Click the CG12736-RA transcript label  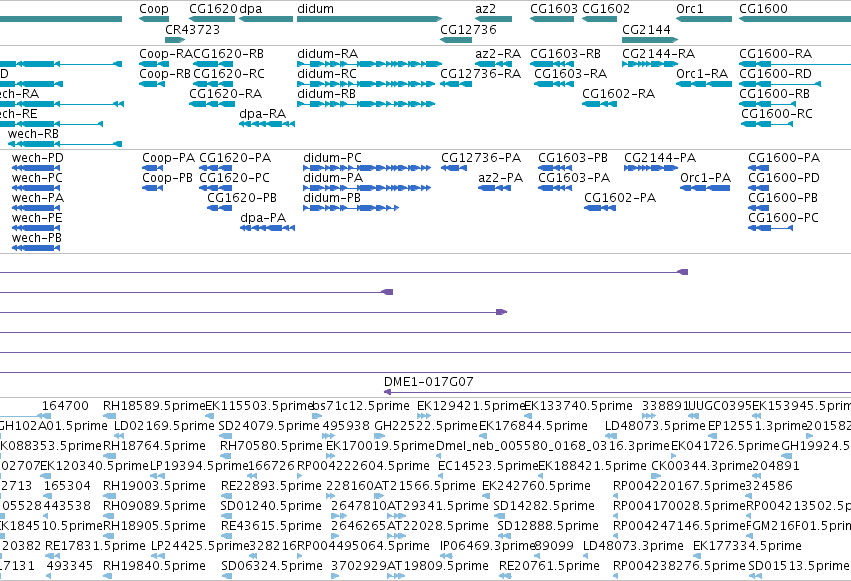[x=480, y=74]
